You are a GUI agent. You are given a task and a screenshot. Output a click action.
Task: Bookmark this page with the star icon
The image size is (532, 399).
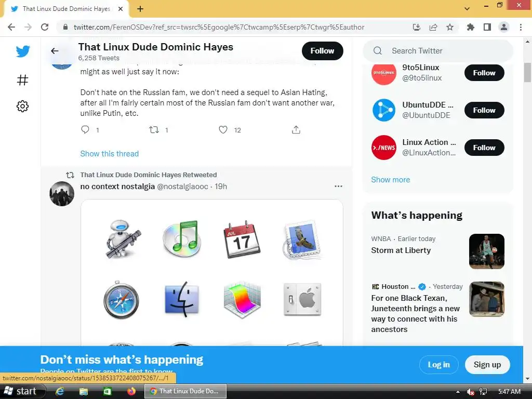pos(450,27)
